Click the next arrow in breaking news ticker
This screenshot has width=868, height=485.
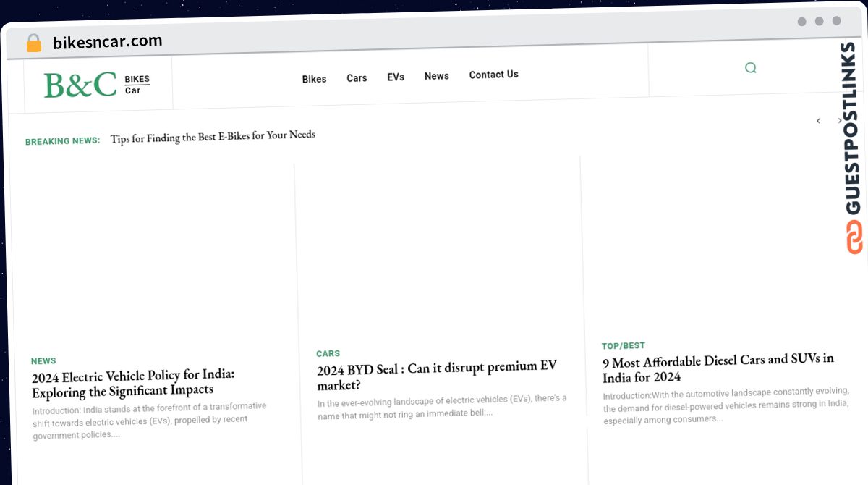point(838,121)
